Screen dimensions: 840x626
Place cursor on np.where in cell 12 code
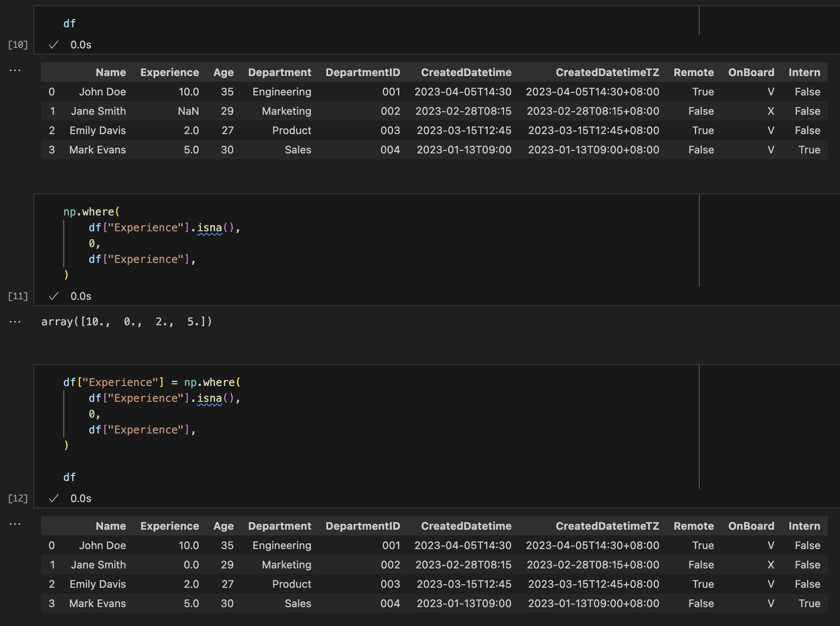click(x=210, y=382)
